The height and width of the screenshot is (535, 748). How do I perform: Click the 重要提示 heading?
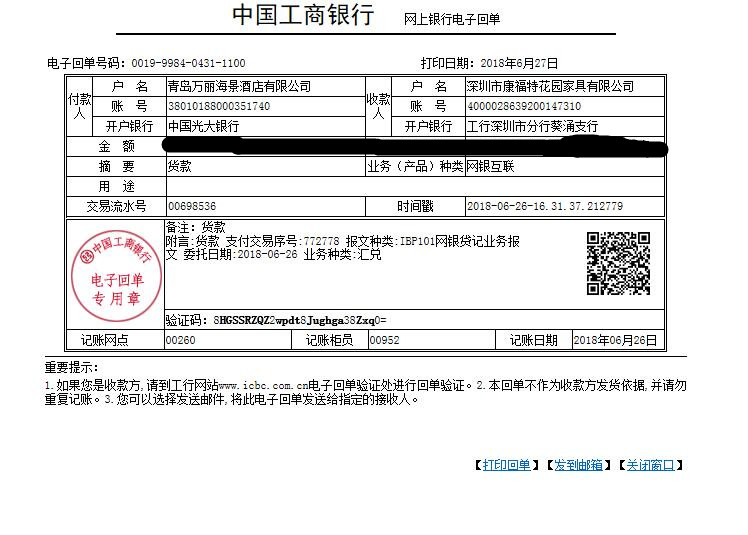[x=71, y=367]
